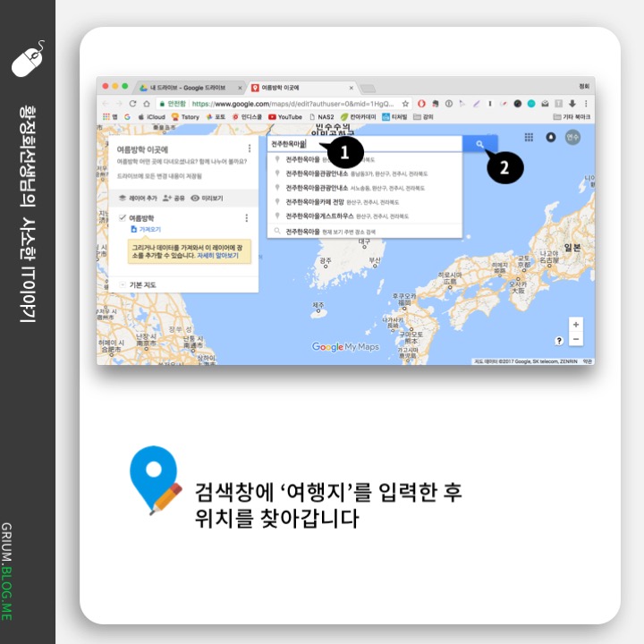Expand the 기본 지도 base map section

click(123, 284)
